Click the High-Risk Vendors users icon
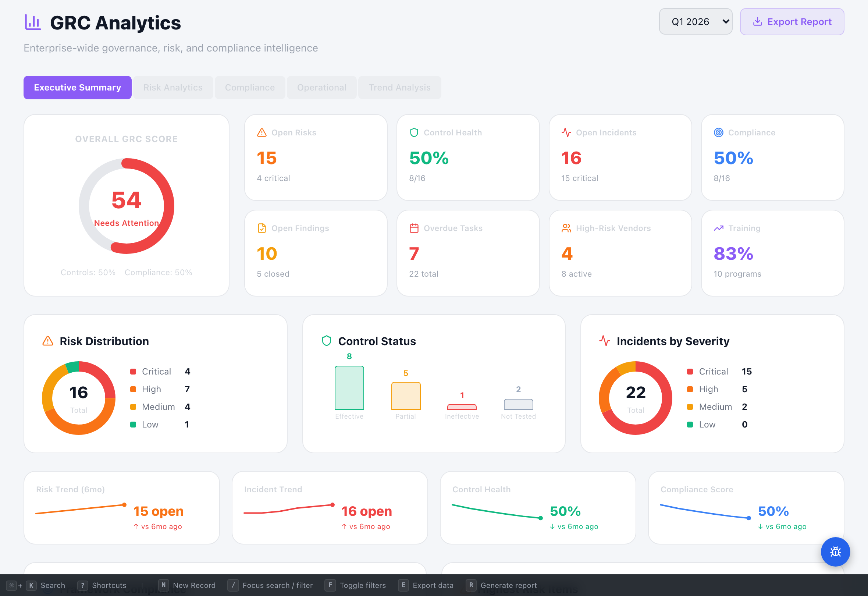The width and height of the screenshot is (868, 596). (566, 228)
